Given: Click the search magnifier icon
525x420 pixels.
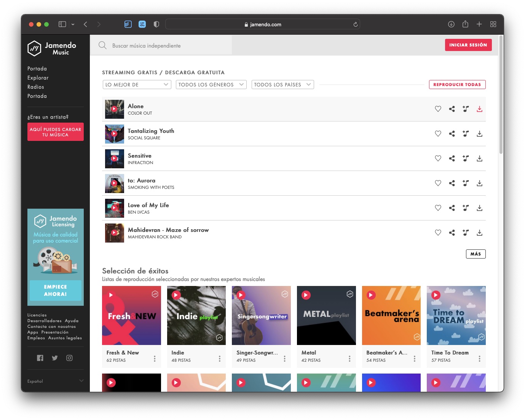Looking at the screenshot, I should point(102,45).
